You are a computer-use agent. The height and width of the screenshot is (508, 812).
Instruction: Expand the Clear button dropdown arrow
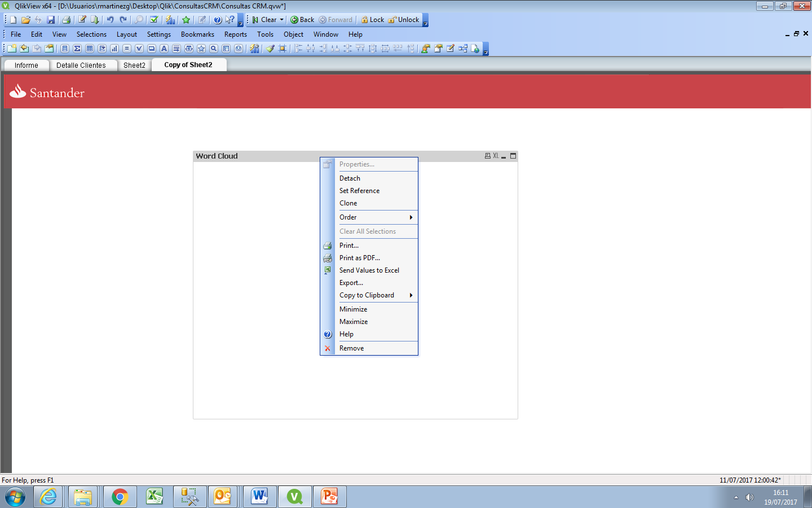pos(282,20)
